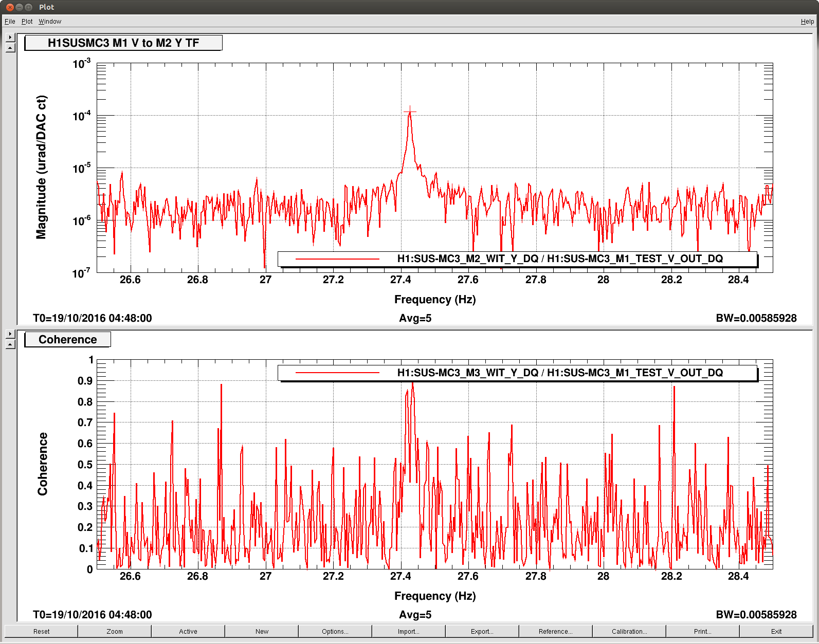Click the coherence plot T0=19/10/2016 text
Screen dimensions: 819x644
tap(93, 615)
